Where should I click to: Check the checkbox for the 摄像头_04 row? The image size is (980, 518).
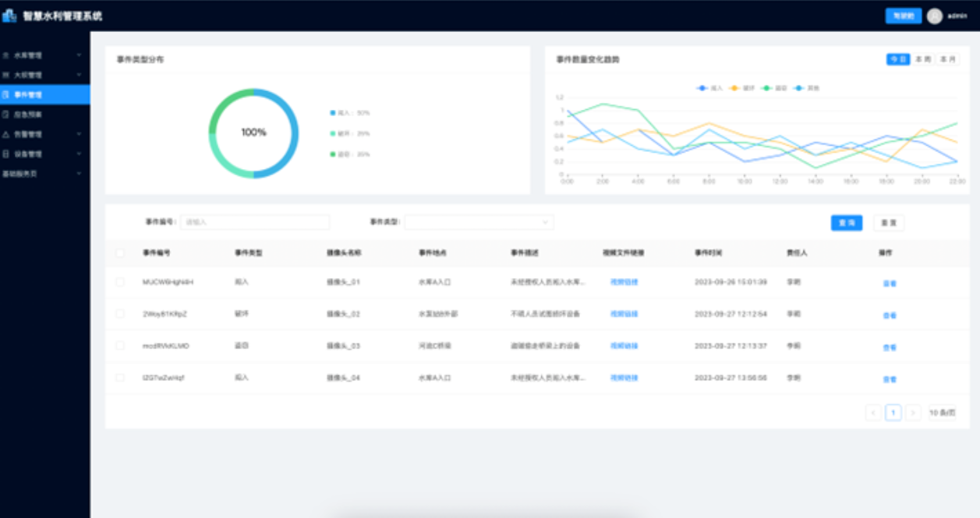tap(120, 377)
